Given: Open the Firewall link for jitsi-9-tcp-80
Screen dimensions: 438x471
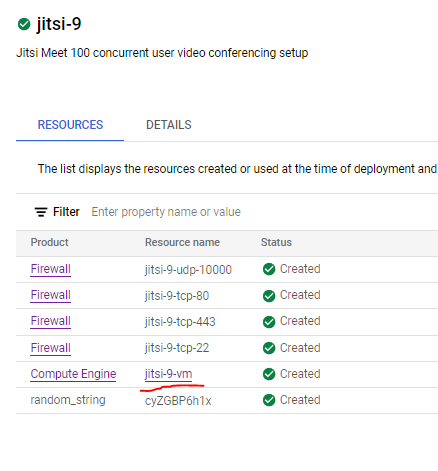Looking at the screenshot, I should 51,295.
